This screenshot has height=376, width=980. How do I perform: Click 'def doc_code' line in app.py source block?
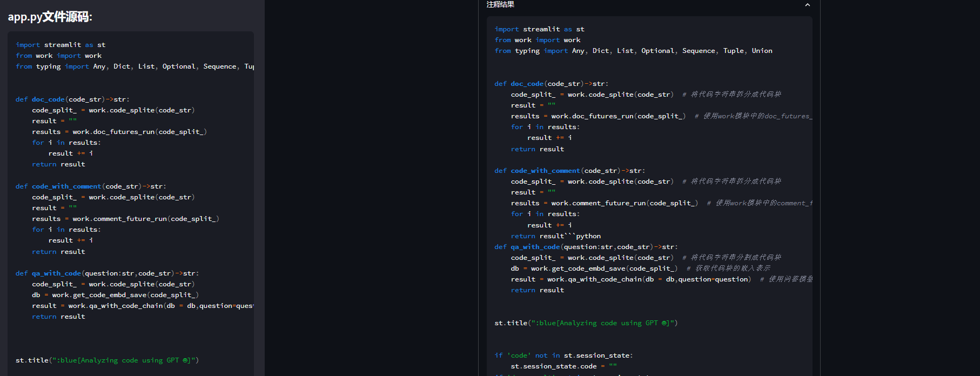pyautogui.click(x=72, y=99)
